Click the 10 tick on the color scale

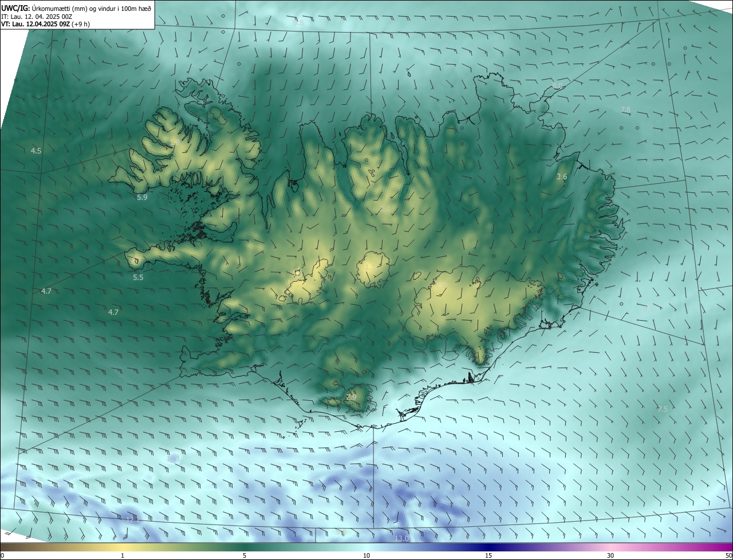[x=366, y=555]
